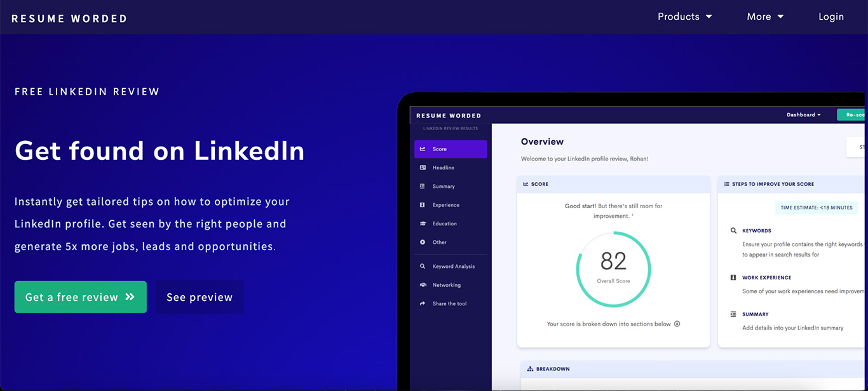
Task: Click the 82 Overall Score circle
Action: [613, 268]
